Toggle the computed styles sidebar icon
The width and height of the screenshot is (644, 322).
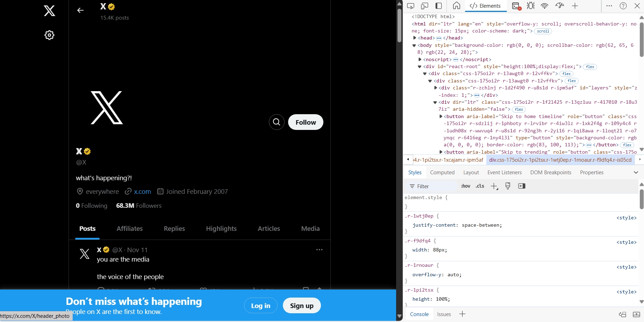(522, 186)
